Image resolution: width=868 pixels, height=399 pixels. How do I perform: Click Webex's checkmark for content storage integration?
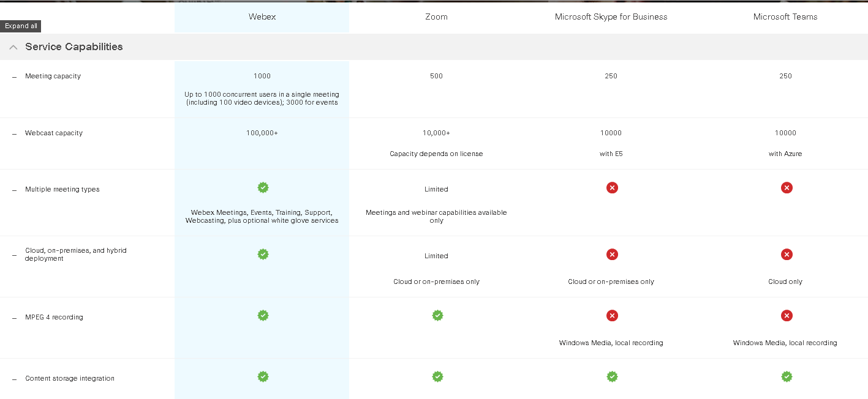(263, 376)
